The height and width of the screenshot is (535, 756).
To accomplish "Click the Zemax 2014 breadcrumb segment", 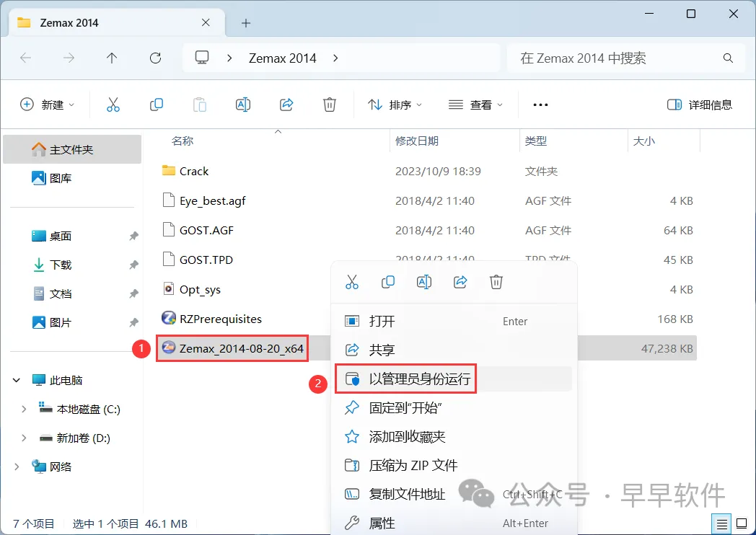I will pyautogui.click(x=283, y=58).
